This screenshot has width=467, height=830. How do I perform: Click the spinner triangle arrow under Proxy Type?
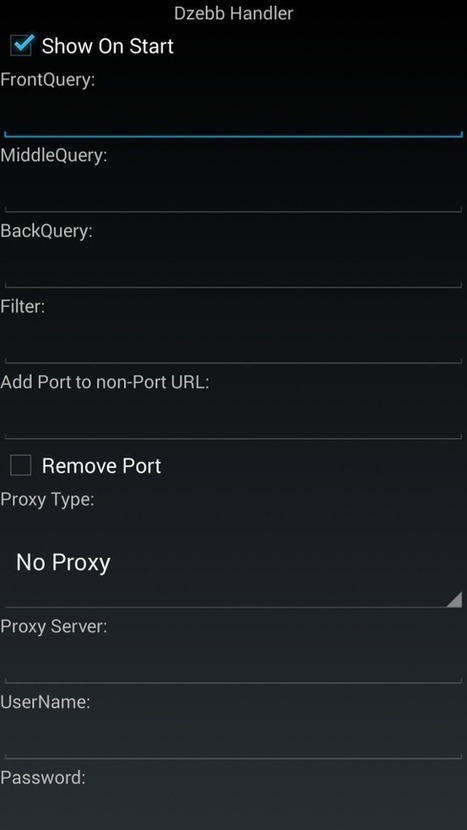[x=454, y=599]
